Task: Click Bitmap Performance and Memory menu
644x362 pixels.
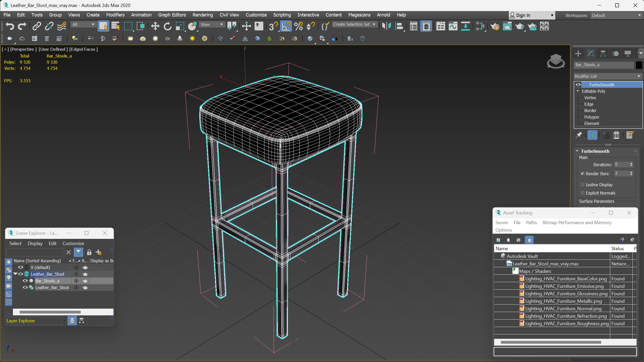Action: click(x=577, y=222)
